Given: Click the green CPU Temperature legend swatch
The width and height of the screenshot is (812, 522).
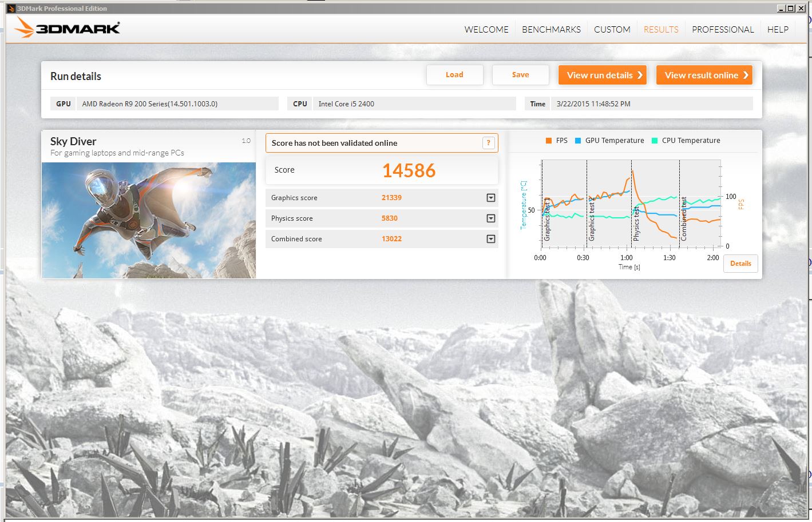Looking at the screenshot, I should tap(655, 141).
